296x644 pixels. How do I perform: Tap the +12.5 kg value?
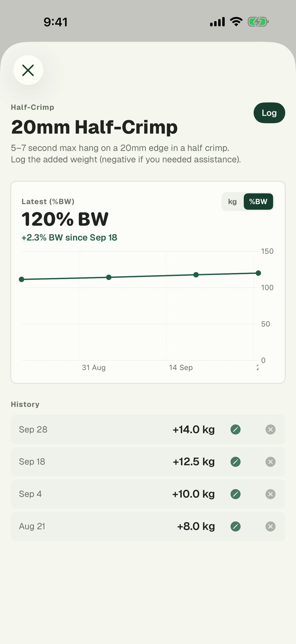point(194,462)
